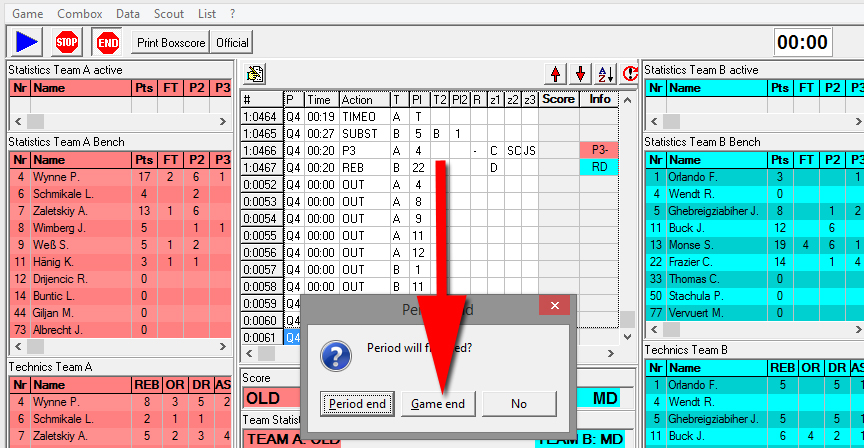Click REB header in Technics Team A
Viewport: 864px width, 448px height.
[x=146, y=385]
